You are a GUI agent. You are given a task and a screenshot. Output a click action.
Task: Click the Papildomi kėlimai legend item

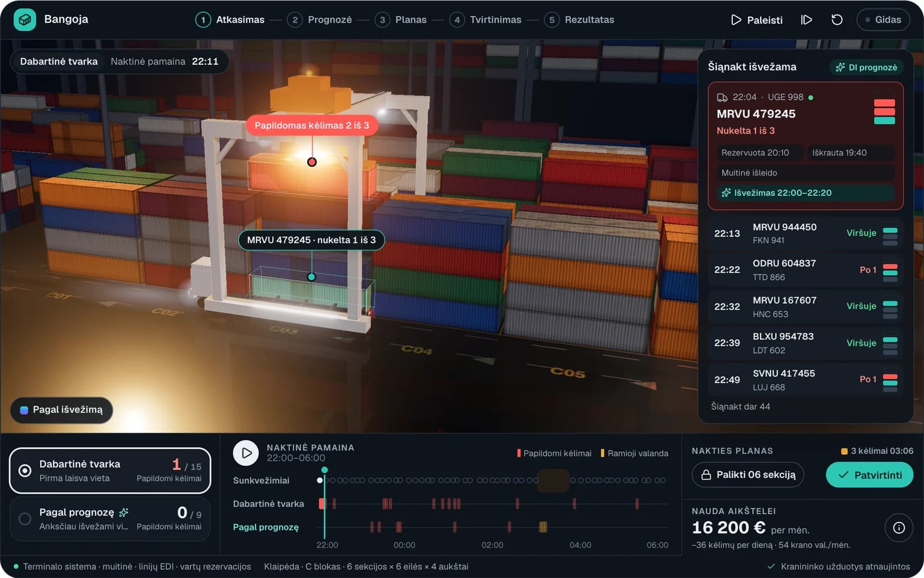click(554, 453)
